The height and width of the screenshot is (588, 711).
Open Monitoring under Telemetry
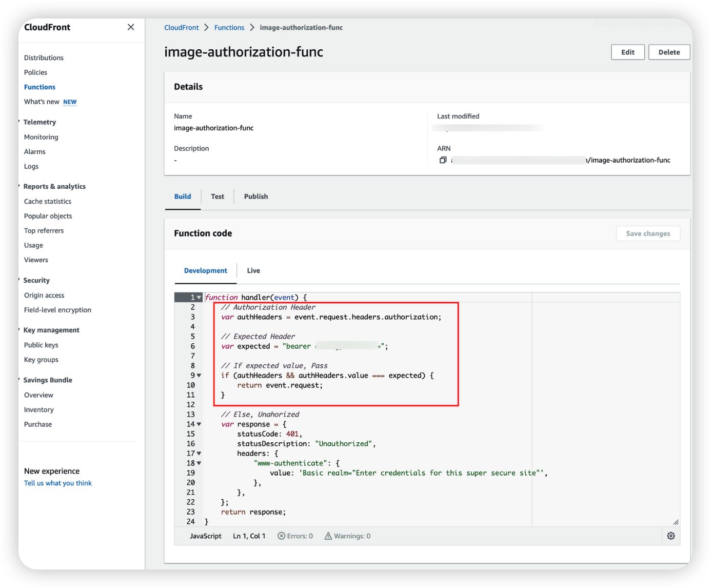coord(41,137)
